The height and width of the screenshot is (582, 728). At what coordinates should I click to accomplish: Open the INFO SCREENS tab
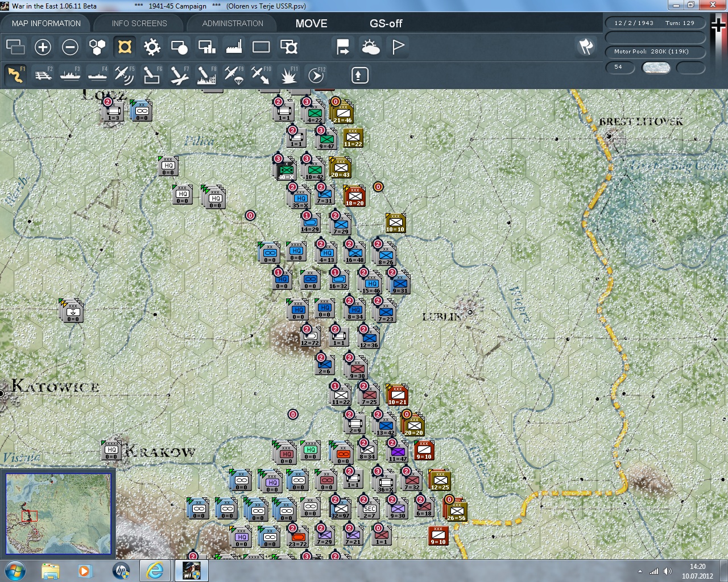tap(139, 23)
